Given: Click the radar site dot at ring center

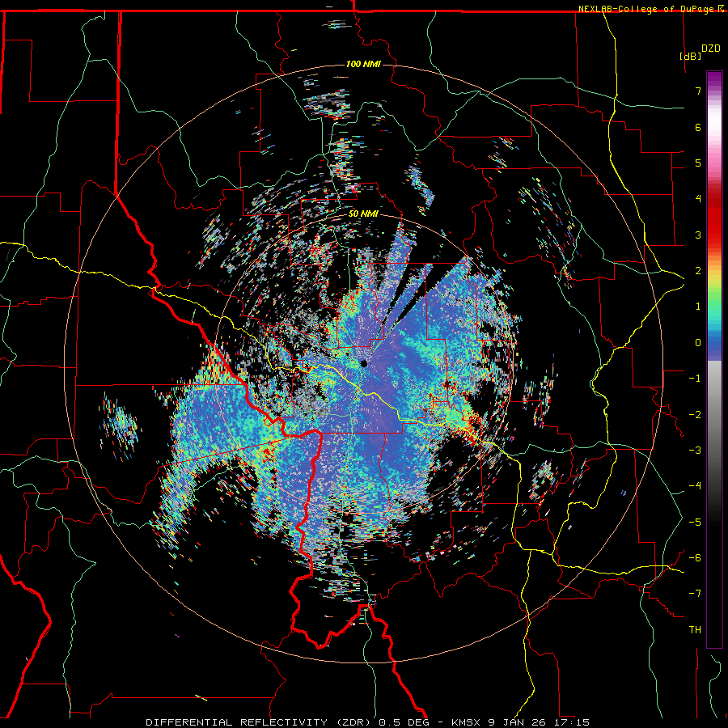Looking at the screenshot, I should (364, 363).
